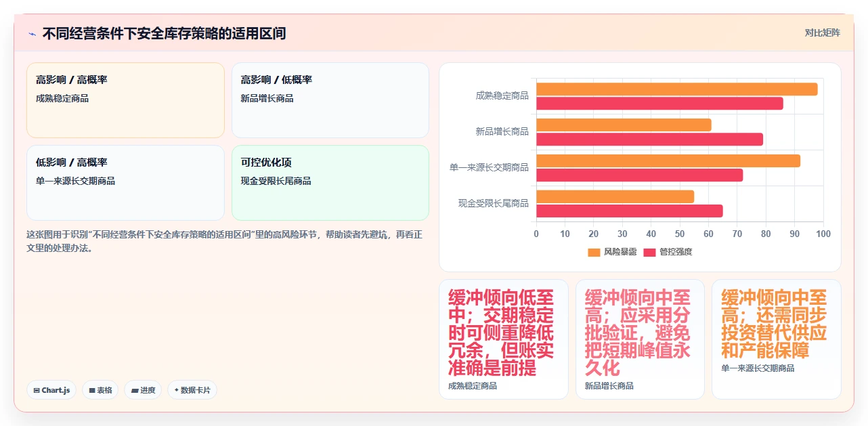The height and width of the screenshot is (426, 868).
Task: Click the chart axis label 新品增长商品
Action: pos(502,132)
